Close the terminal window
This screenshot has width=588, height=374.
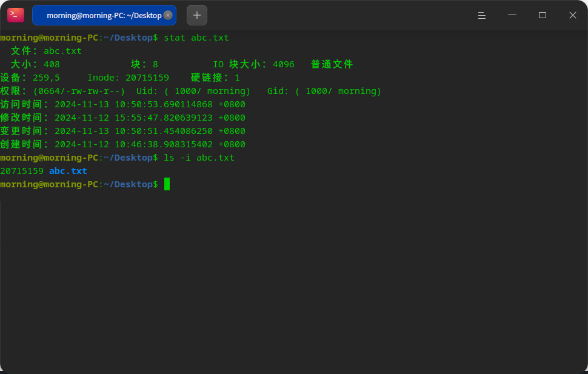point(573,15)
